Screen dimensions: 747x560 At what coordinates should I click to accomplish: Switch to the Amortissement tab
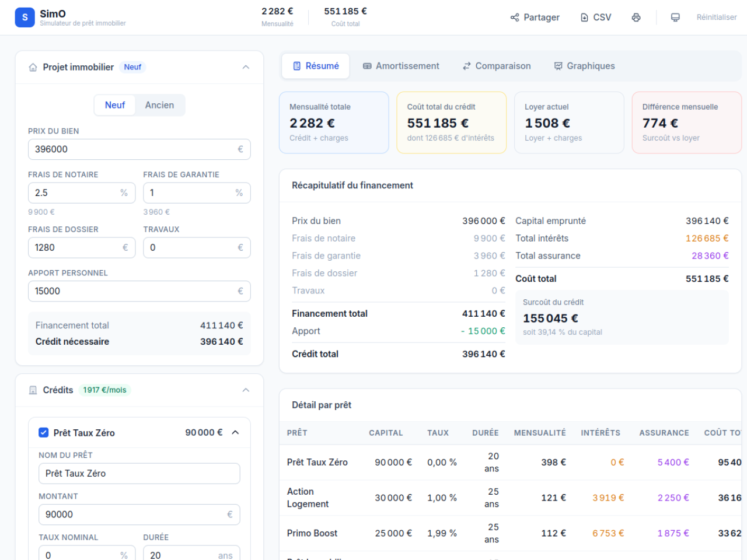point(401,66)
